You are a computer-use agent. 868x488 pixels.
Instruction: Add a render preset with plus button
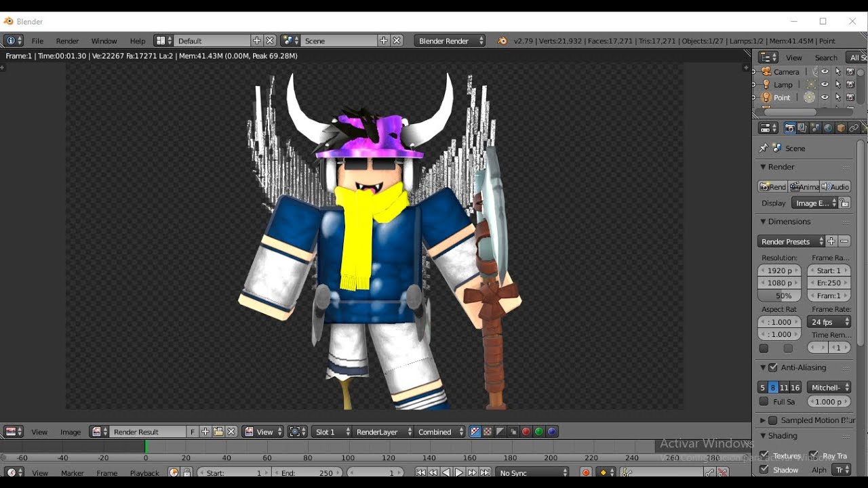point(831,241)
